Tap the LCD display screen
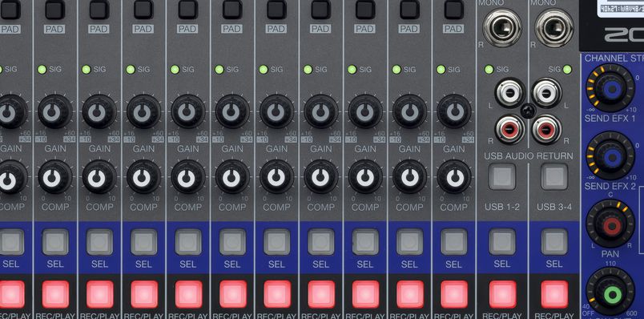 click(621, 8)
